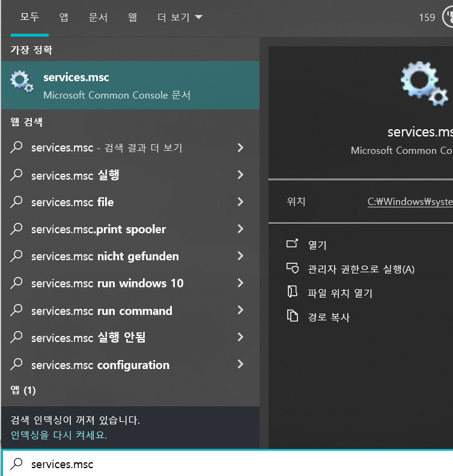Switch to the 웹 tab
Image resolution: width=453 pixels, height=476 pixels.
pos(132,17)
